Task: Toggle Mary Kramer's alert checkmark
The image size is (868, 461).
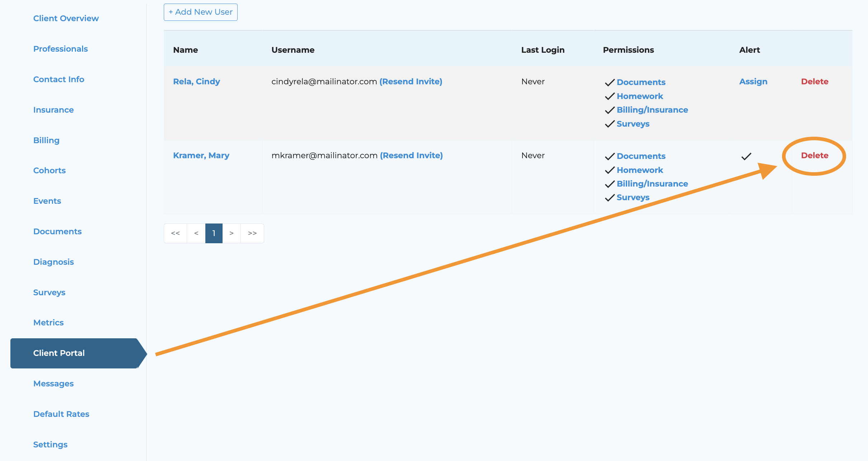Action: [x=746, y=156]
